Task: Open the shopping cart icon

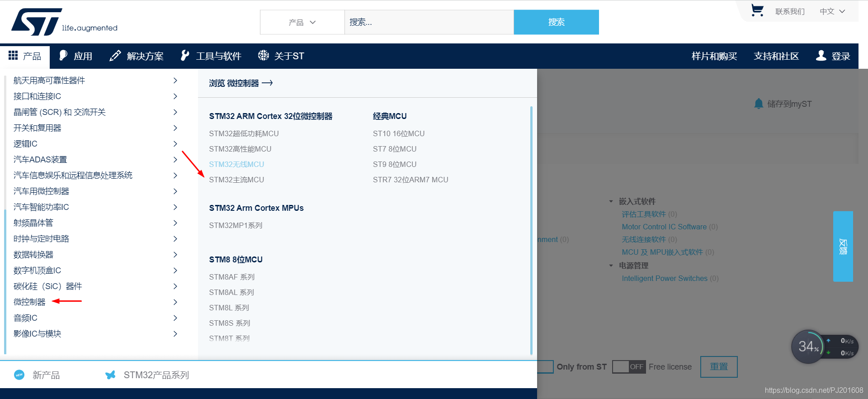Action: coord(757,10)
